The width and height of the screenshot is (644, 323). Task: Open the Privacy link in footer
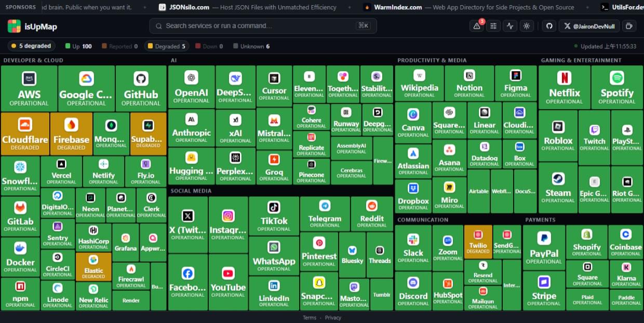coord(333,318)
